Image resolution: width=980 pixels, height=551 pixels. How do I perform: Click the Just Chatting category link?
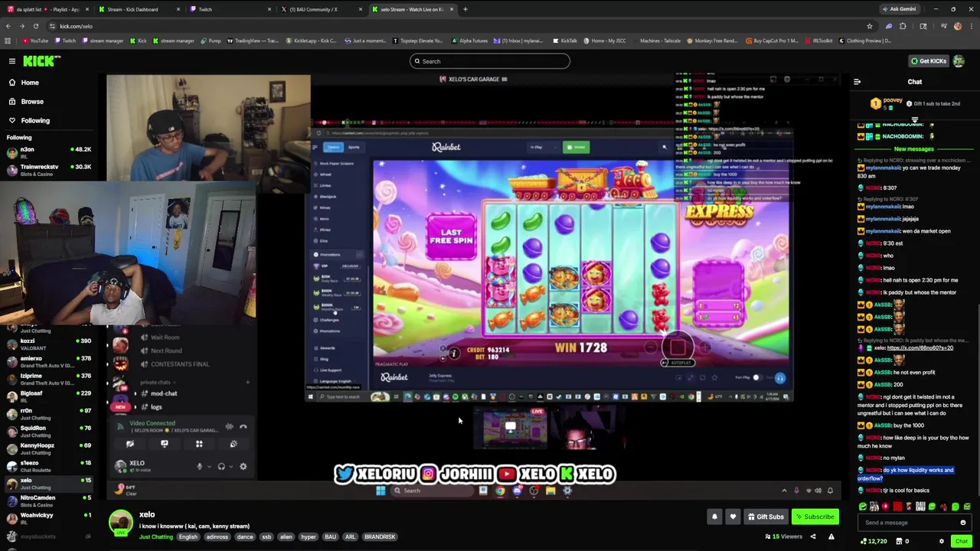click(155, 536)
